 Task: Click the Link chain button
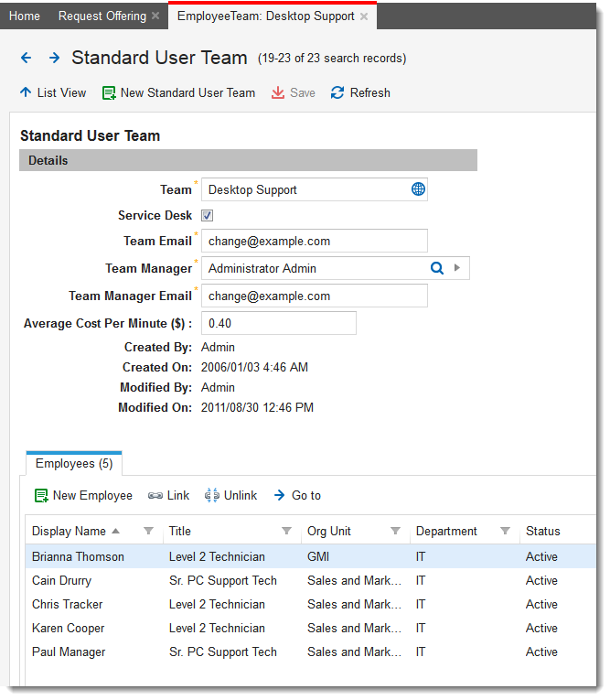point(168,495)
